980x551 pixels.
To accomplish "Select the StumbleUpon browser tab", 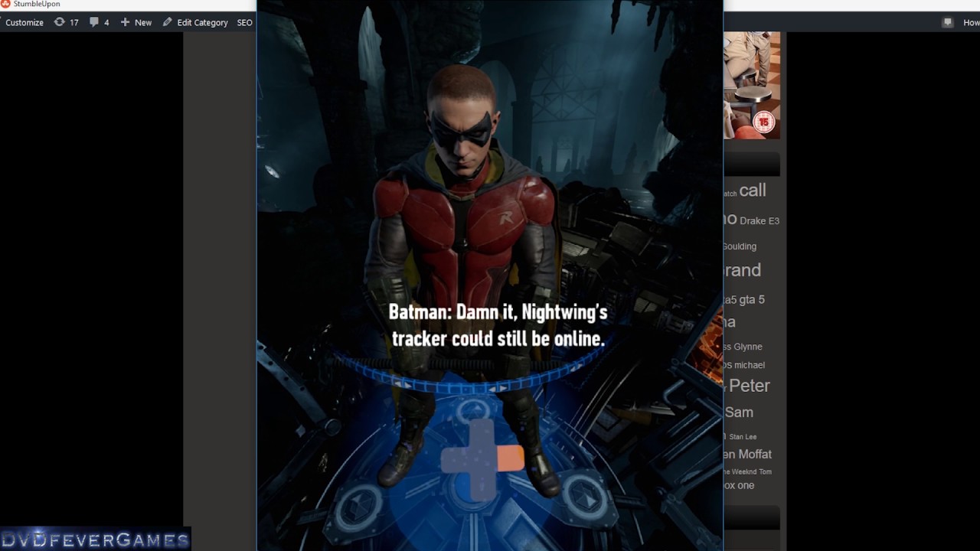I will [x=36, y=4].
